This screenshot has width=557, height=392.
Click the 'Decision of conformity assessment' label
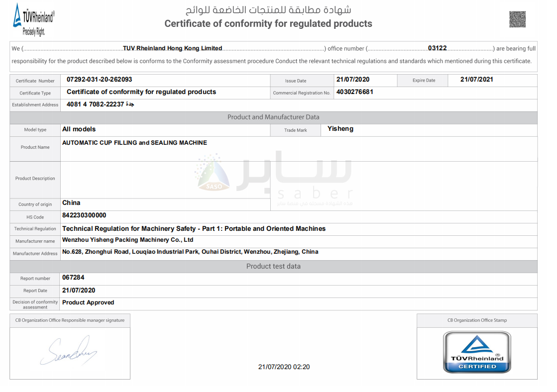point(35,304)
